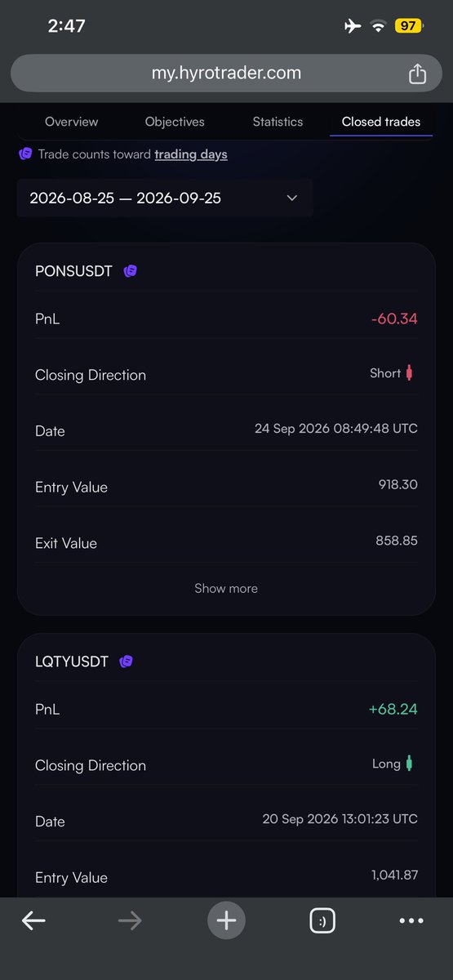The height and width of the screenshot is (980, 453).
Task: Expand the date range chevron arrow
Action: (292, 198)
